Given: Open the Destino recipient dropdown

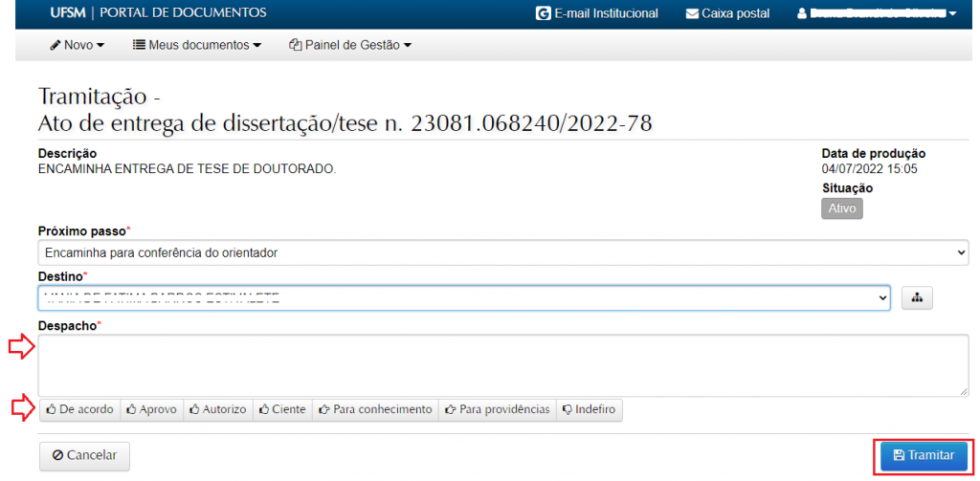Looking at the screenshot, I should click(464, 298).
